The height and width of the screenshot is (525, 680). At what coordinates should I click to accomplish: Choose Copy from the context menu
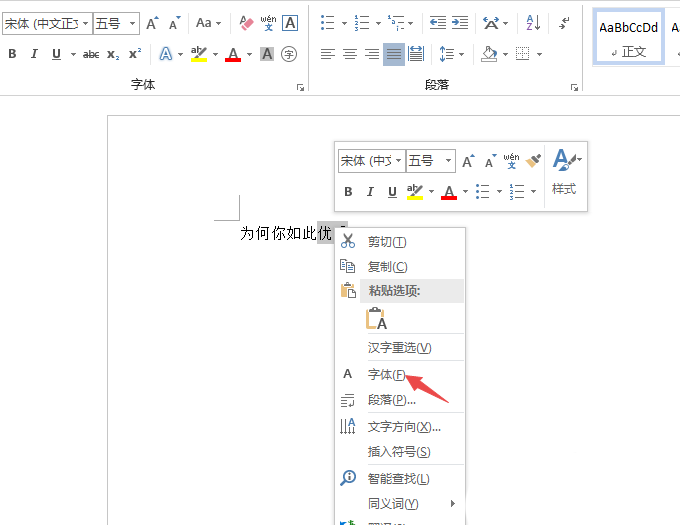coord(400,266)
